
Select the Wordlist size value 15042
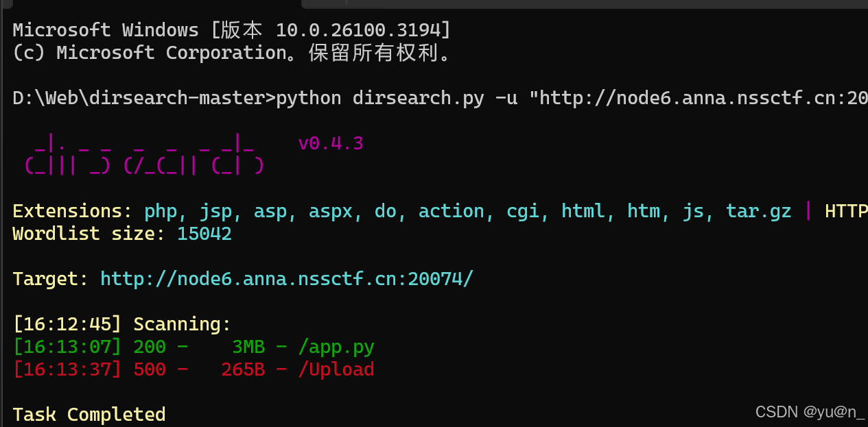204,233
